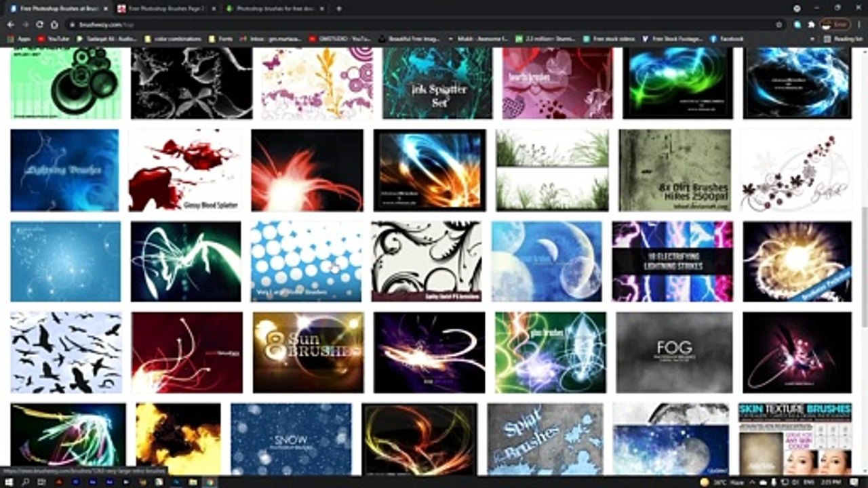Open the Snow brushes thumbnail

(x=292, y=439)
